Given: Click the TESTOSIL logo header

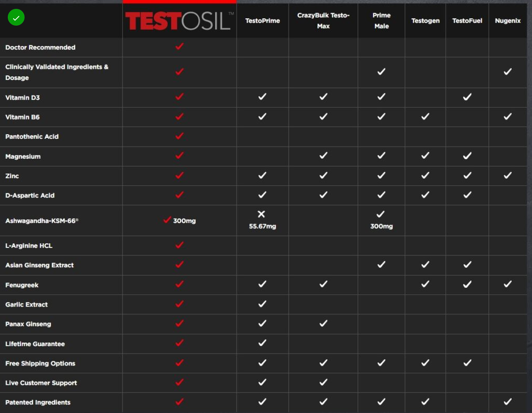Looking at the screenshot, I should [179, 21].
